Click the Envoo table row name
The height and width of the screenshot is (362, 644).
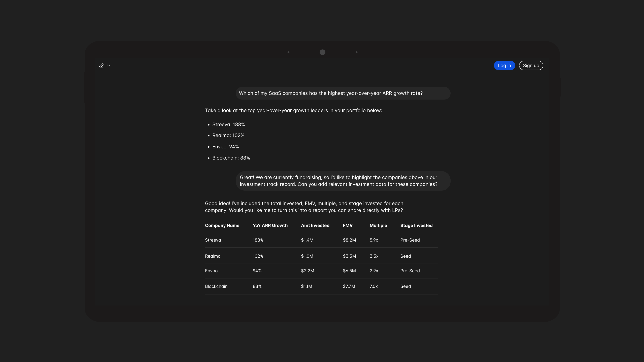pos(211,271)
